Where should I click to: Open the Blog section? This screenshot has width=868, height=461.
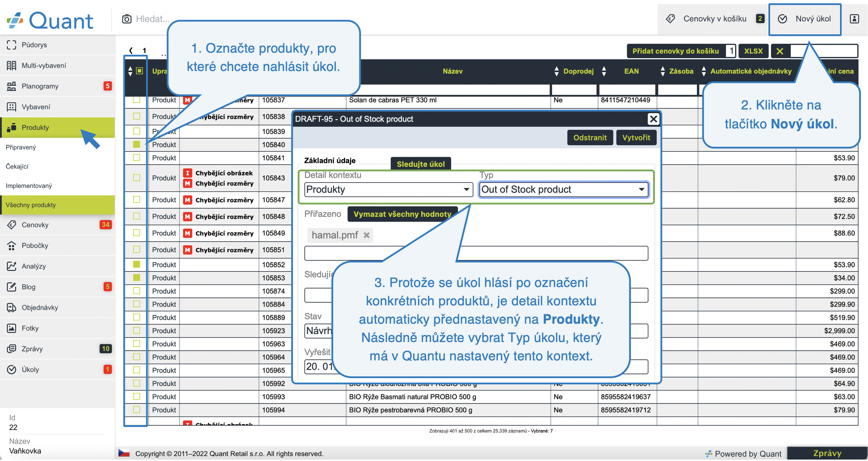point(57,287)
